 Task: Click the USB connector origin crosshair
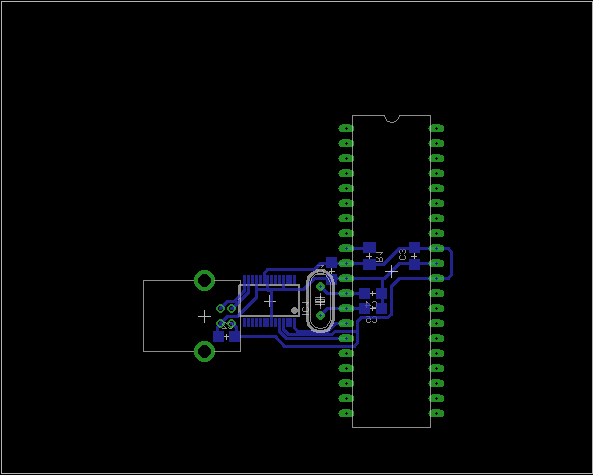[205, 317]
